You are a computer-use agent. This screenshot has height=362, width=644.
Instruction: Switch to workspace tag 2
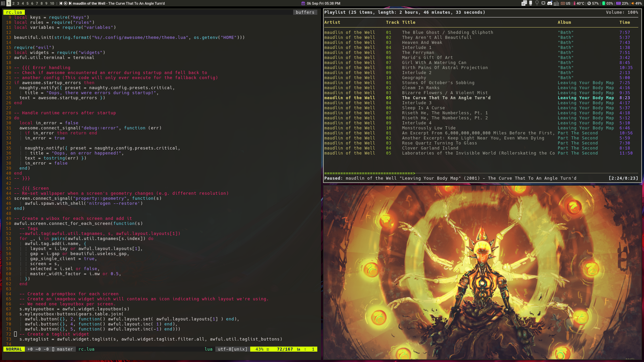(13, 3)
